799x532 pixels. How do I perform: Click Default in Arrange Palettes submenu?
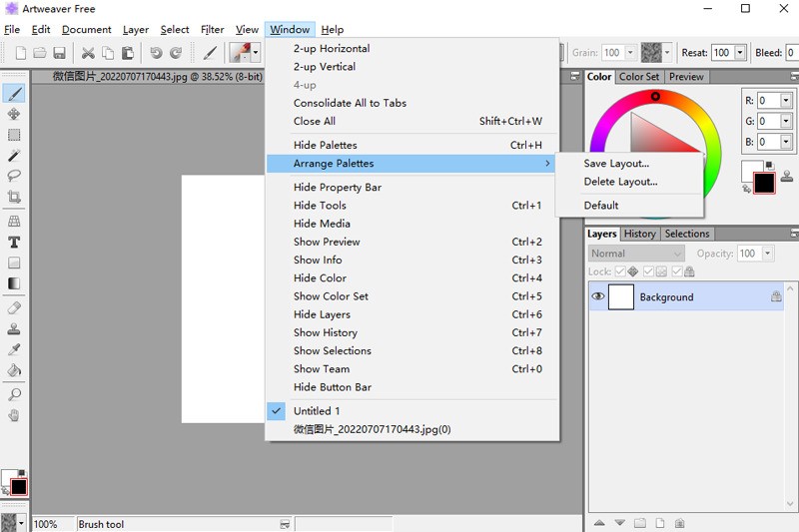click(x=601, y=206)
